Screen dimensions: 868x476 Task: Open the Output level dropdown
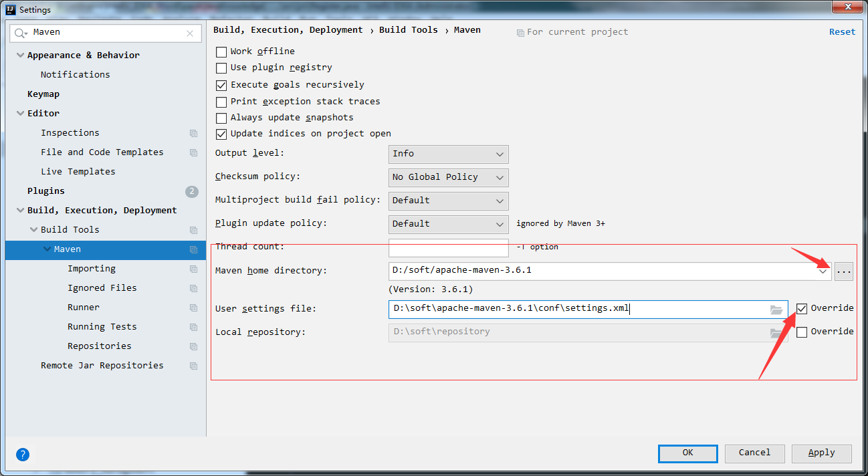pos(448,154)
